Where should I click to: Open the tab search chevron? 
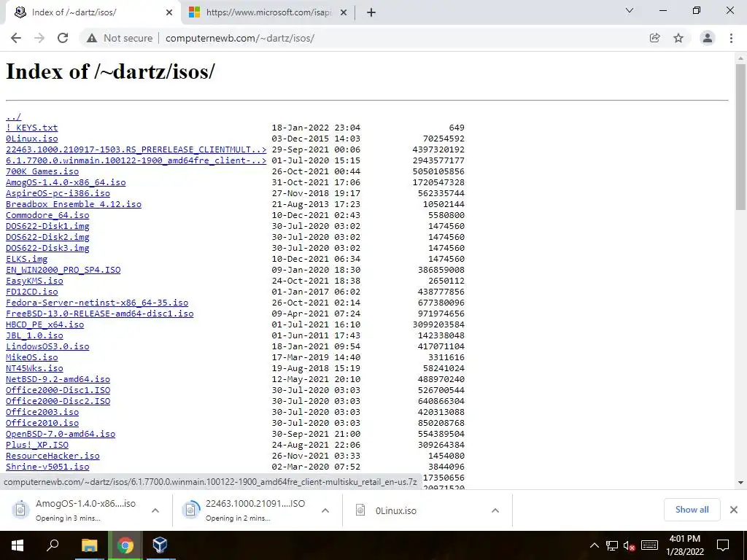tap(630, 10)
